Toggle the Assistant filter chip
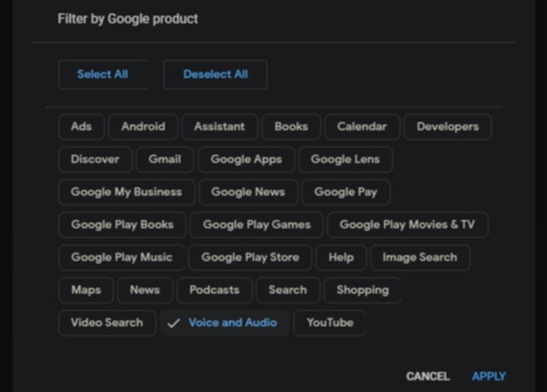The image size is (547, 392). [219, 127]
